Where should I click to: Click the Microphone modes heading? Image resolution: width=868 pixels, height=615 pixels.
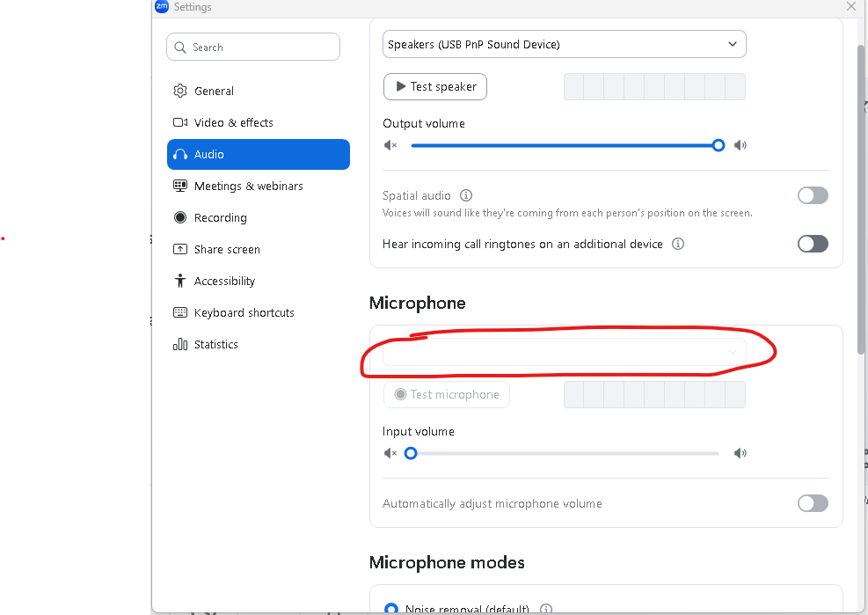pos(447,562)
